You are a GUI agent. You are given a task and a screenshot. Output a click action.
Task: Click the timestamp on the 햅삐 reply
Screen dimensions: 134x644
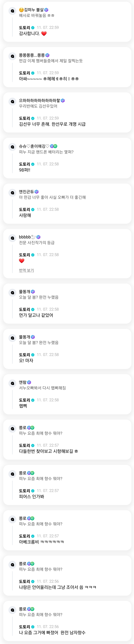(x=48, y=400)
